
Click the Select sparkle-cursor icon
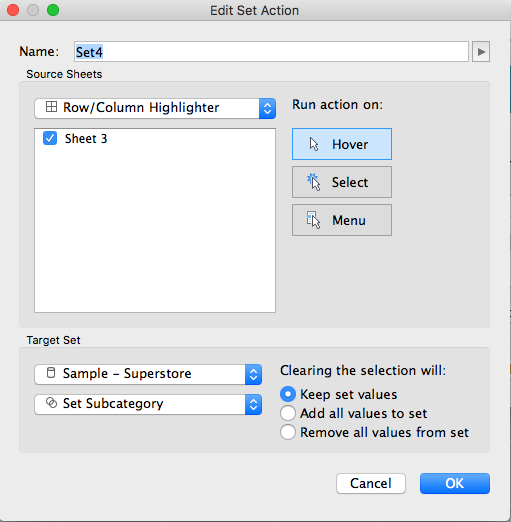[313, 182]
